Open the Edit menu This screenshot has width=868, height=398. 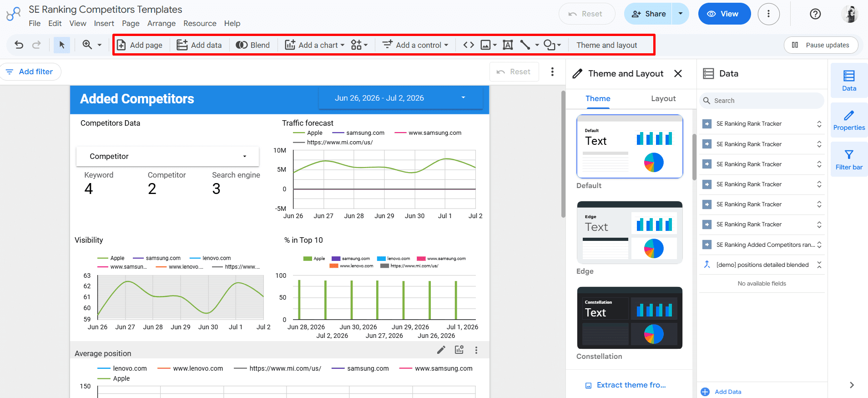coord(55,23)
